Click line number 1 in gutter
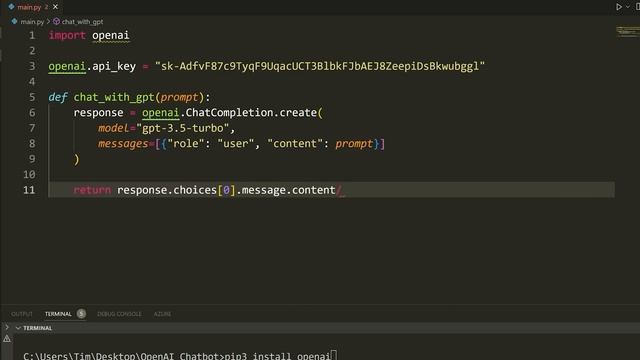Viewport: 640px width, 360px height. point(32,36)
